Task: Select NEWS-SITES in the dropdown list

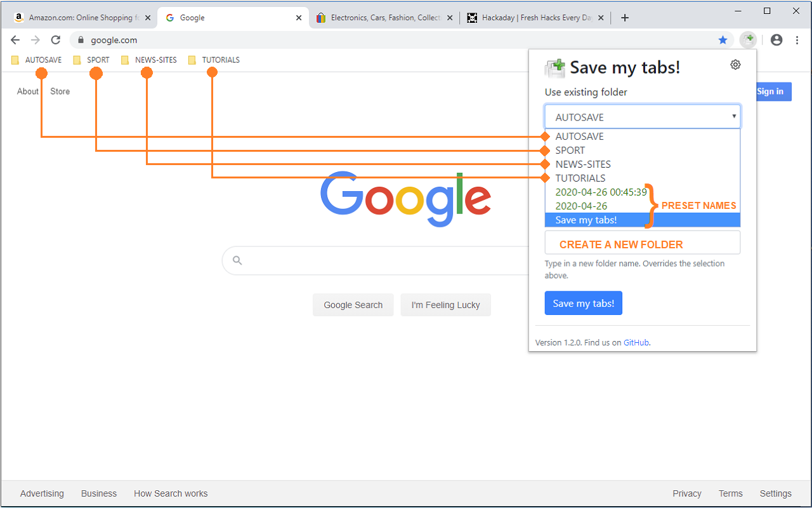Action: (642, 164)
